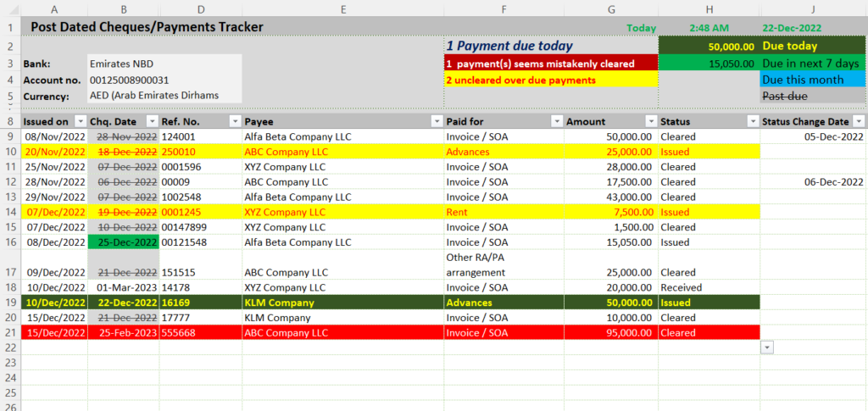
Task: Open the Issued on filter dropdown
Action: tap(81, 121)
